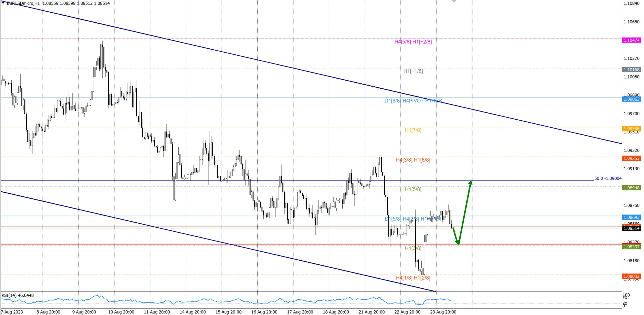Click the green H1[5/8] level label
Image resolution: width=644 pixels, height=315 pixels.
point(413,189)
